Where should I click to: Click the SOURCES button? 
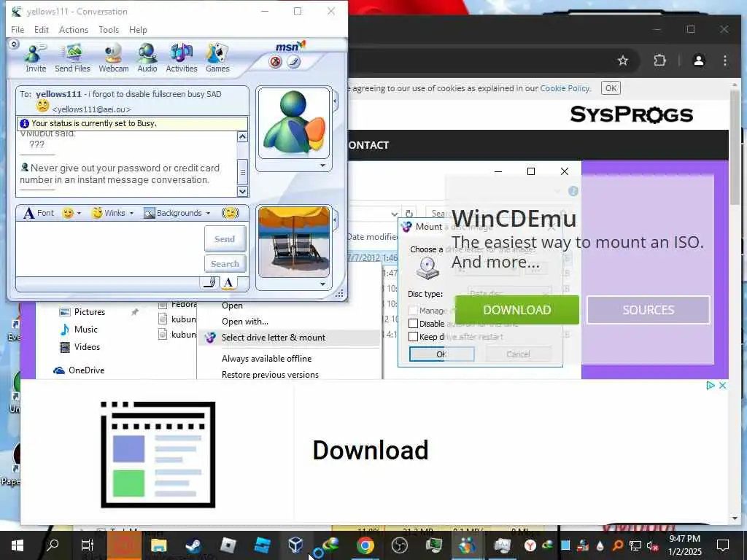tap(649, 310)
